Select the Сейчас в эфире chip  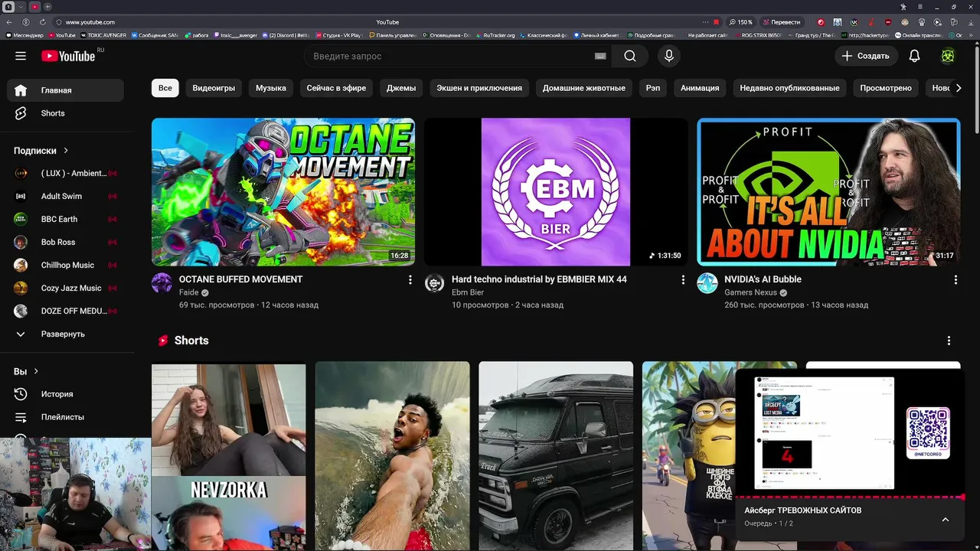[x=336, y=88]
